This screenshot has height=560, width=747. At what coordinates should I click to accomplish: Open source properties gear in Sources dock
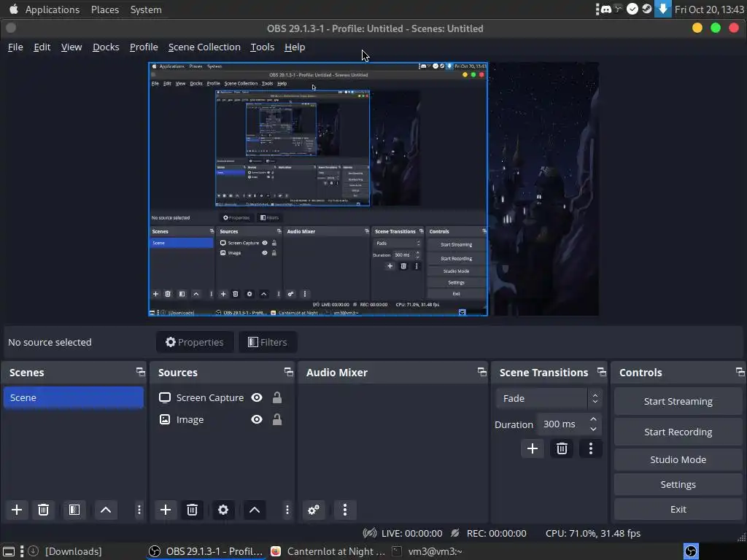[223, 510]
